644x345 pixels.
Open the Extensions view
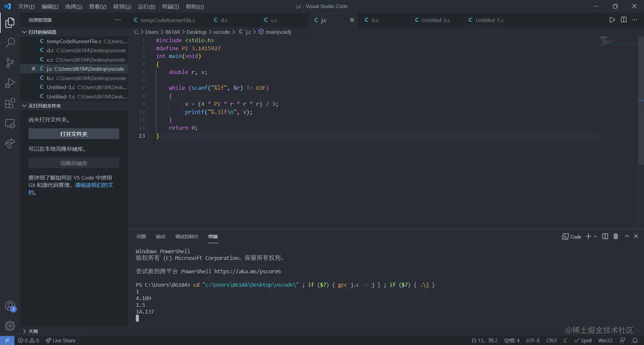(x=10, y=103)
